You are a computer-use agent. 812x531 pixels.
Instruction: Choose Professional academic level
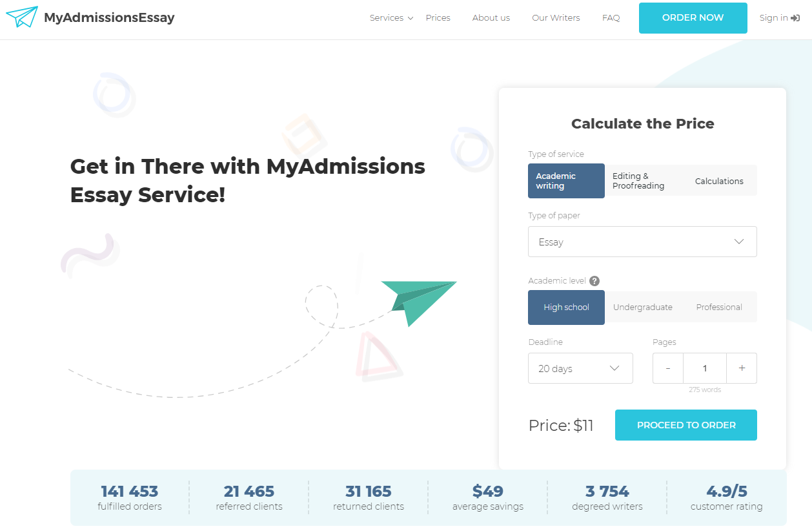tap(719, 307)
